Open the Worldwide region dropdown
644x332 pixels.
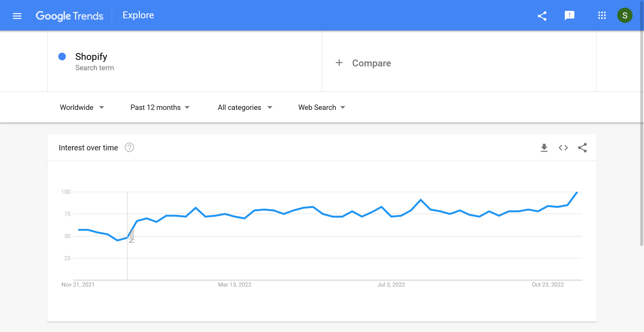pos(82,107)
